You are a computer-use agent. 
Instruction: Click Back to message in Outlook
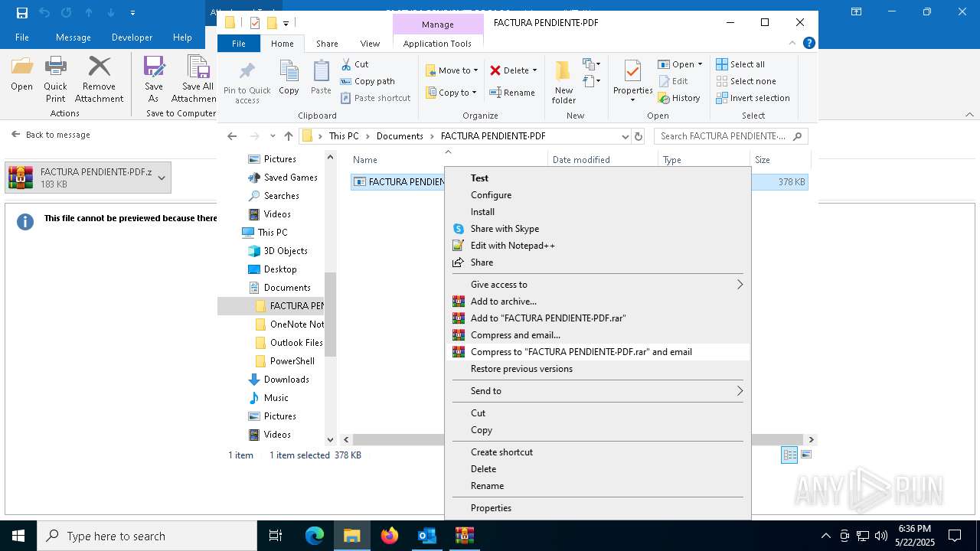tap(51, 135)
